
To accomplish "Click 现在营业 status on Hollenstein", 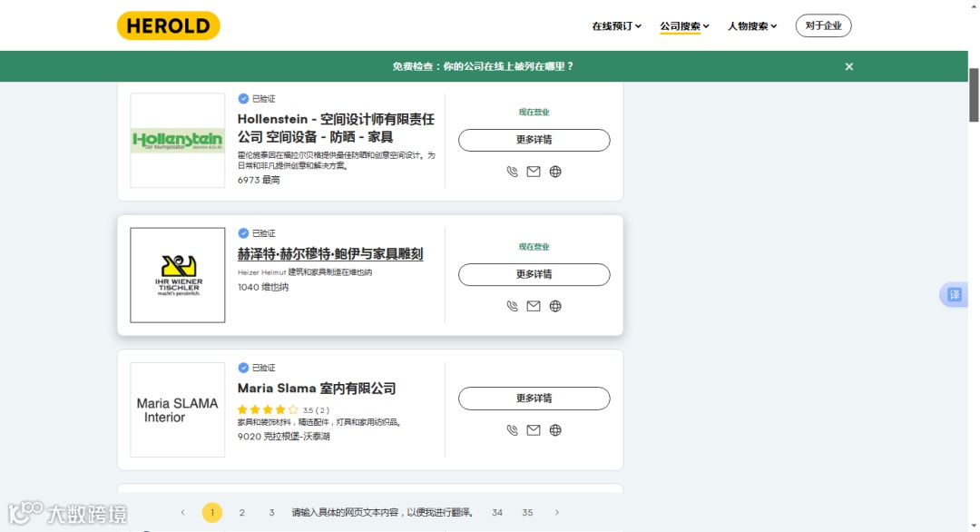I will point(534,113).
